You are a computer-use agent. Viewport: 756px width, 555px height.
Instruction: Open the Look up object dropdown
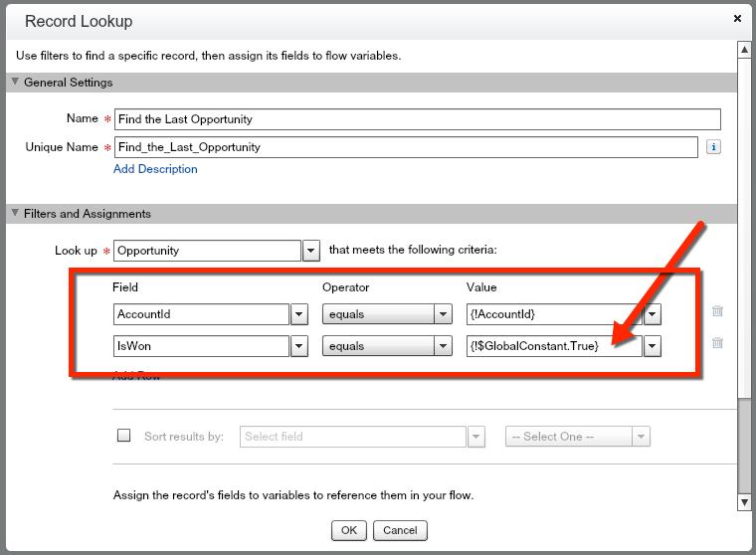click(x=311, y=251)
